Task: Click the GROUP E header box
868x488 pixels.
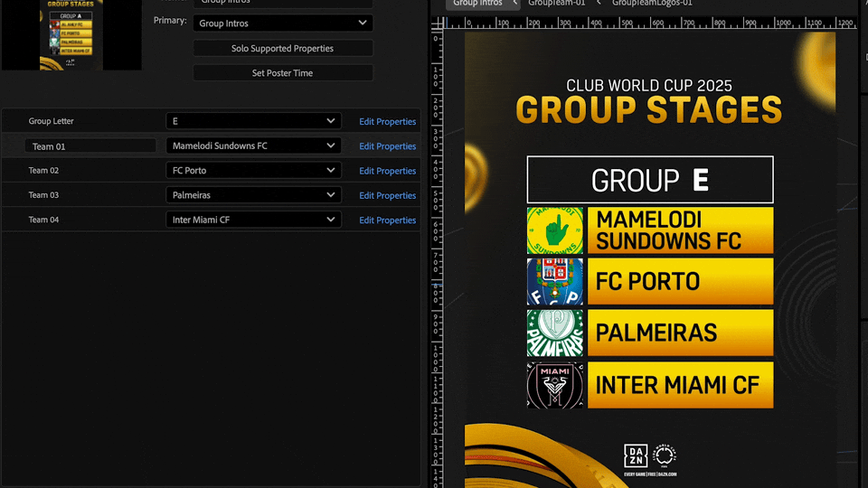Action: pyautogui.click(x=650, y=180)
